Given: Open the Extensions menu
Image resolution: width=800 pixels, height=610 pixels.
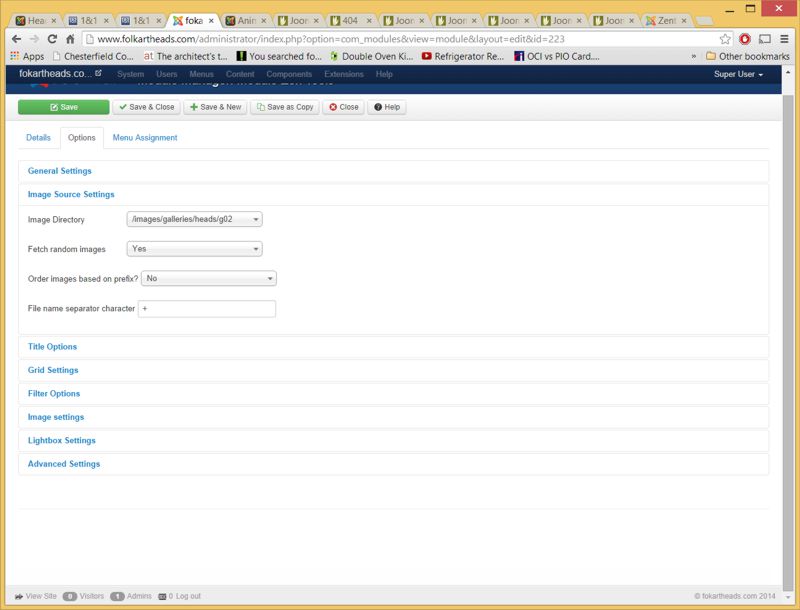Looking at the screenshot, I should tap(344, 74).
